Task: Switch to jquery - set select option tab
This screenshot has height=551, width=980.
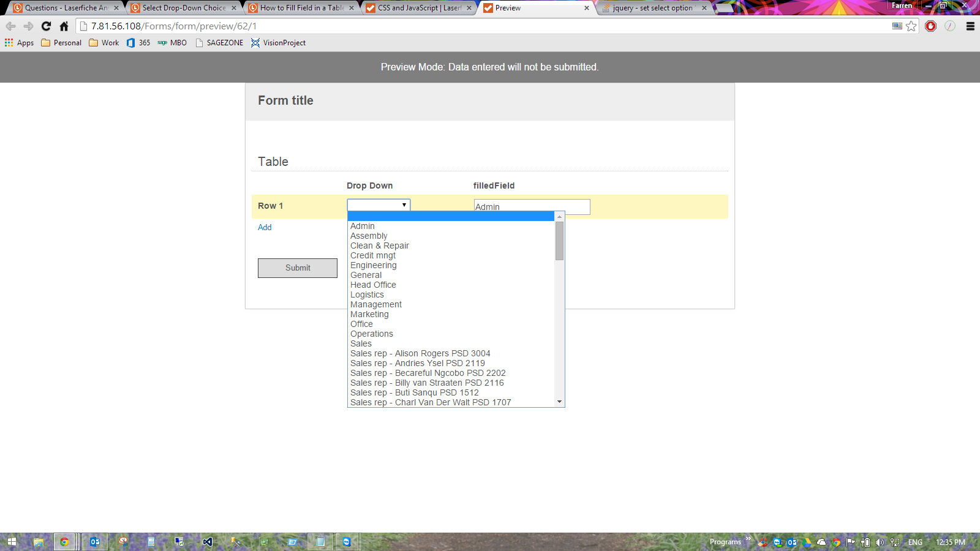Action: [653, 8]
